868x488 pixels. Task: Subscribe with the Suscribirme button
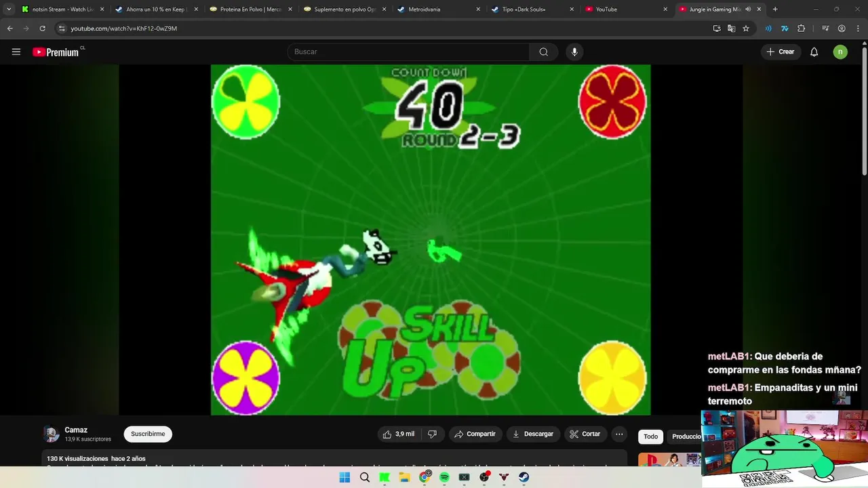148,434
